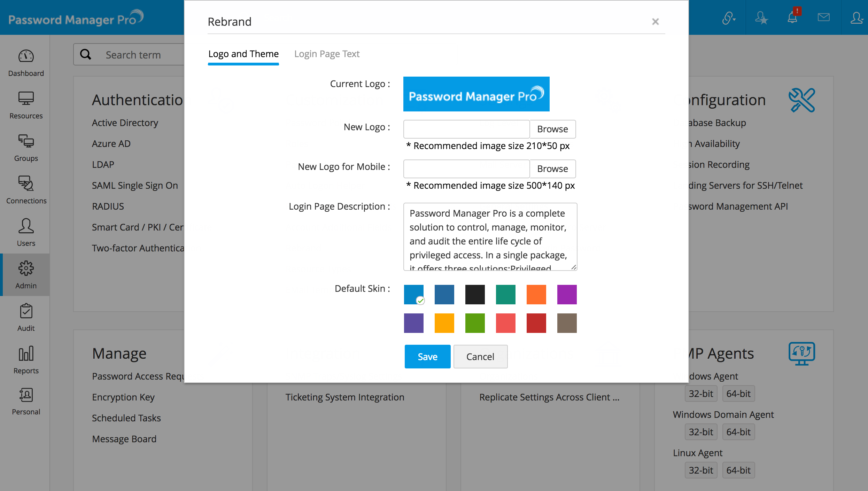868x491 pixels.
Task: Switch to the Login Page Text tab
Action: [x=327, y=54]
